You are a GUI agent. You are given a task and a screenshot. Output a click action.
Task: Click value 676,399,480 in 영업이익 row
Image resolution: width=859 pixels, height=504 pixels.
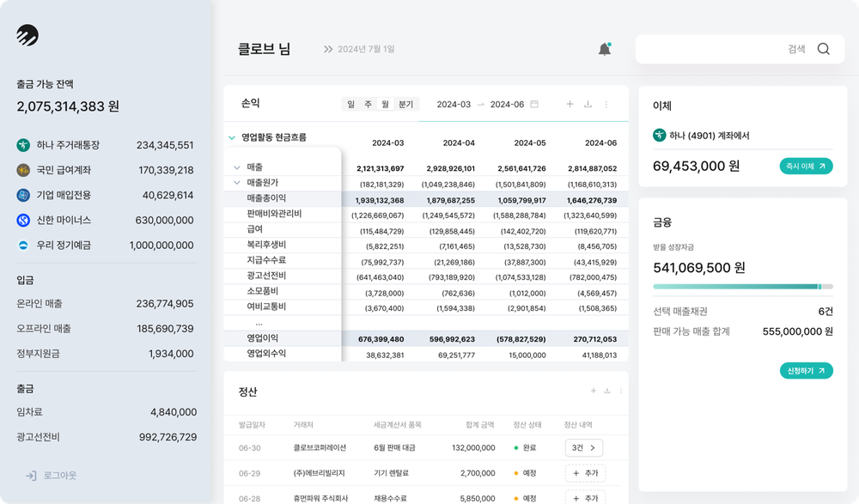tap(381, 339)
